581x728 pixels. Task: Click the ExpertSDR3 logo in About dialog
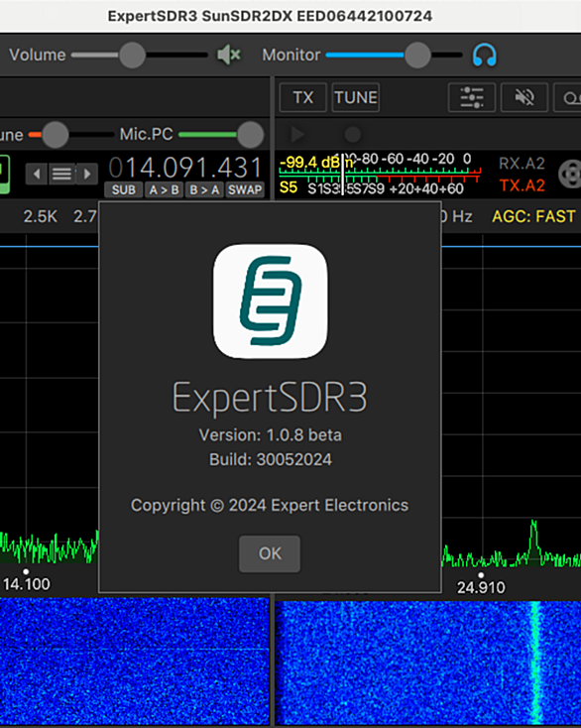coord(270,302)
